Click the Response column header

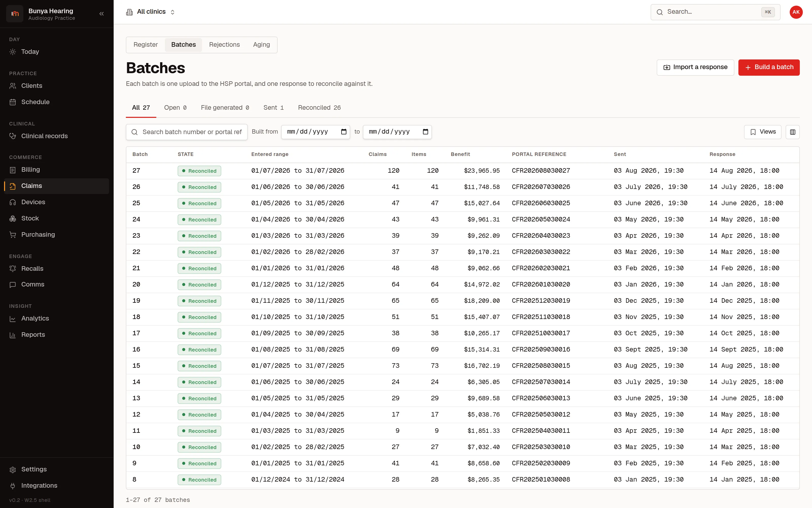point(722,154)
